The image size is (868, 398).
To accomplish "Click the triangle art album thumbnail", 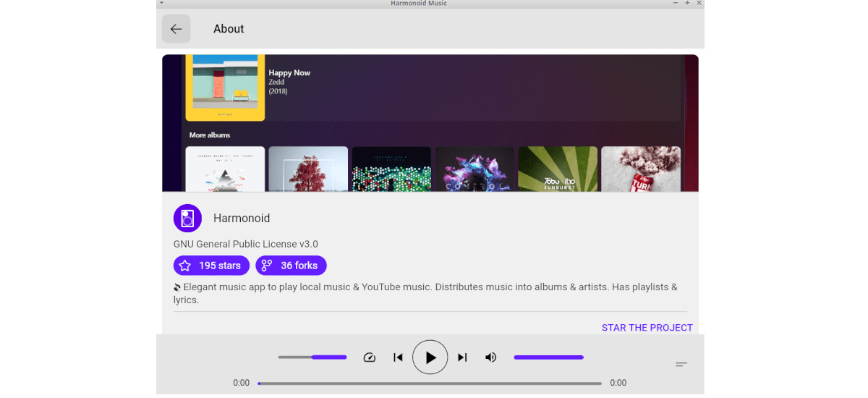I will click(225, 169).
